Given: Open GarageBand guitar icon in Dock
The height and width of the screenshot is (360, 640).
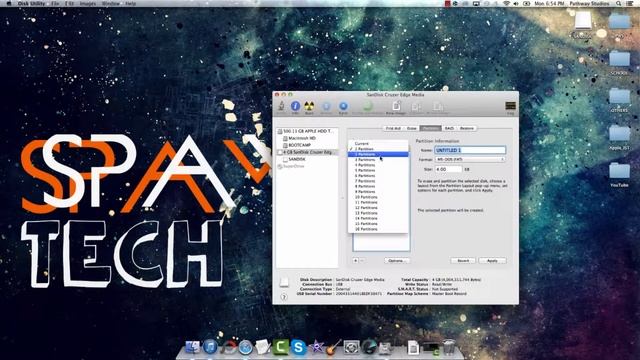Looking at the screenshot, I should pyautogui.click(x=333, y=347).
